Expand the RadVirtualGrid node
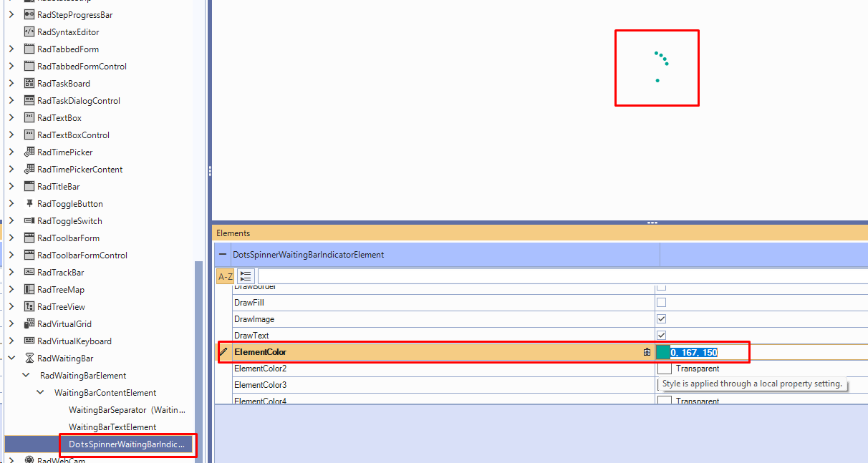This screenshot has width=868, height=463. [11, 324]
